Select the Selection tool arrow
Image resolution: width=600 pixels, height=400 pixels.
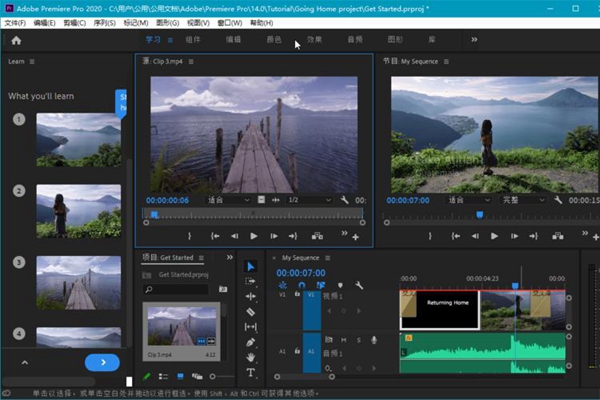pos(250,266)
